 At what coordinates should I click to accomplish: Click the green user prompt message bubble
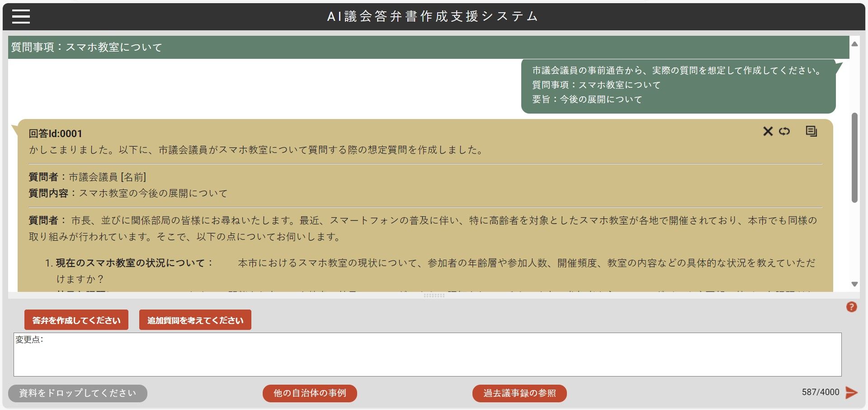point(678,86)
